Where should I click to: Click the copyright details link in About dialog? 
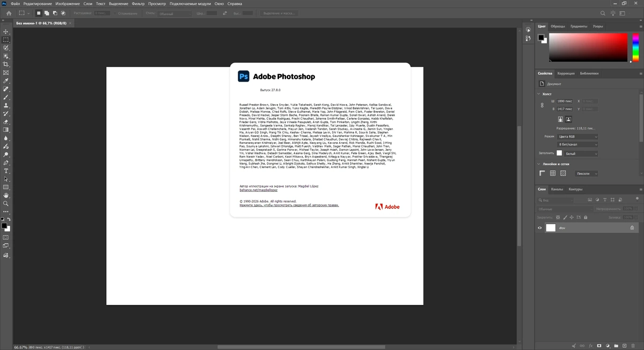click(x=289, y=205)
